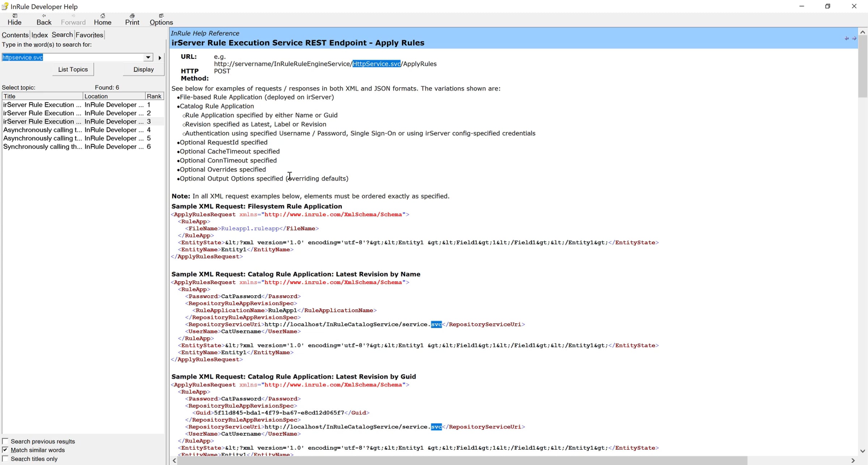Sort results by Rank column header
Screen dimensions: 868x465
coord(154,96)
